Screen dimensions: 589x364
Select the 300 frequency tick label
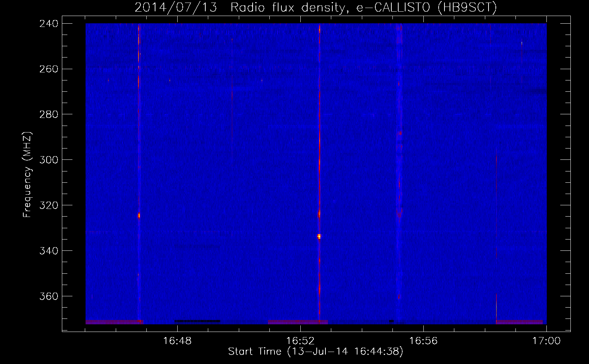48,160
